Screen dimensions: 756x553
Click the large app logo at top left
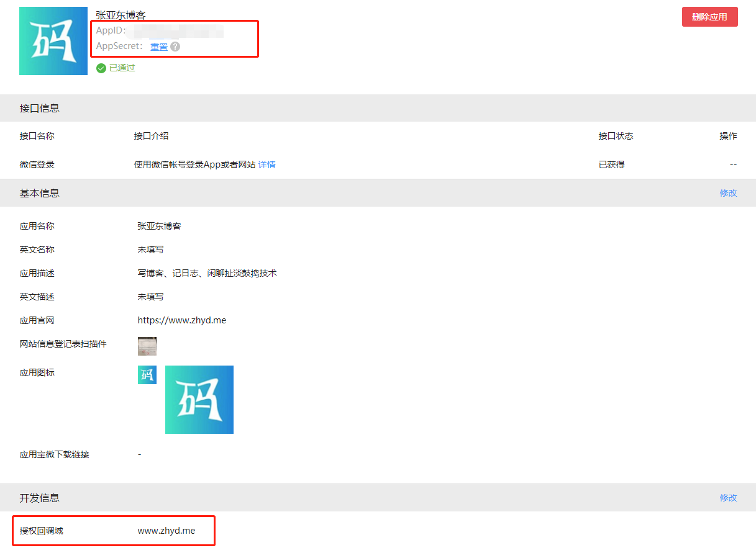[53, 41]
